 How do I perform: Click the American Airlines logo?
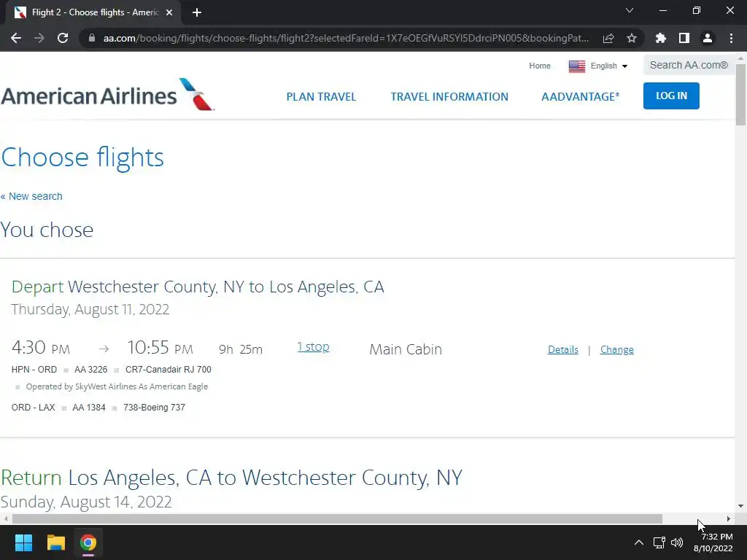coord(108,95)
